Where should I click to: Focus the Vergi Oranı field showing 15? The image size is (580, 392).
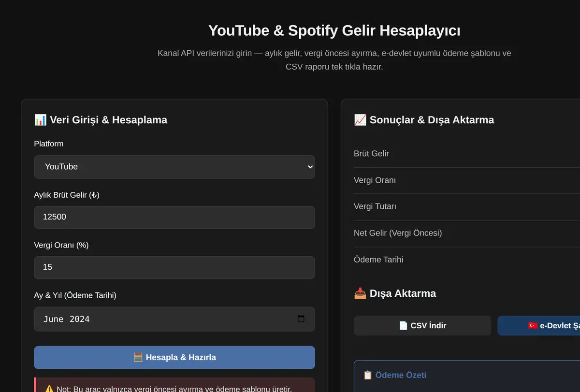pos(174,267)
